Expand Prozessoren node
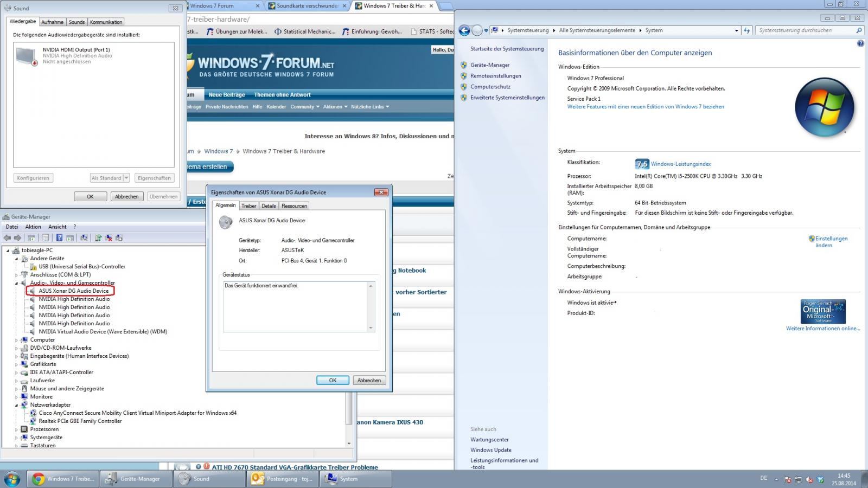 [17, 429]
